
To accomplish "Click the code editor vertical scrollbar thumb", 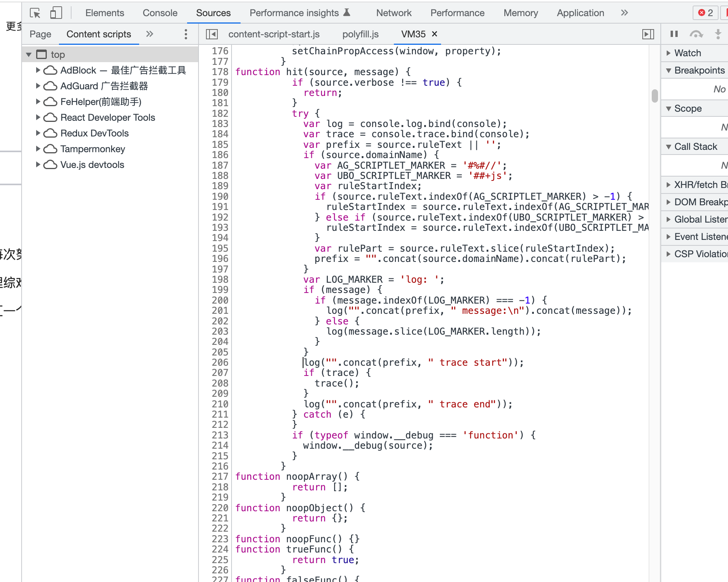I will (654, 96).
